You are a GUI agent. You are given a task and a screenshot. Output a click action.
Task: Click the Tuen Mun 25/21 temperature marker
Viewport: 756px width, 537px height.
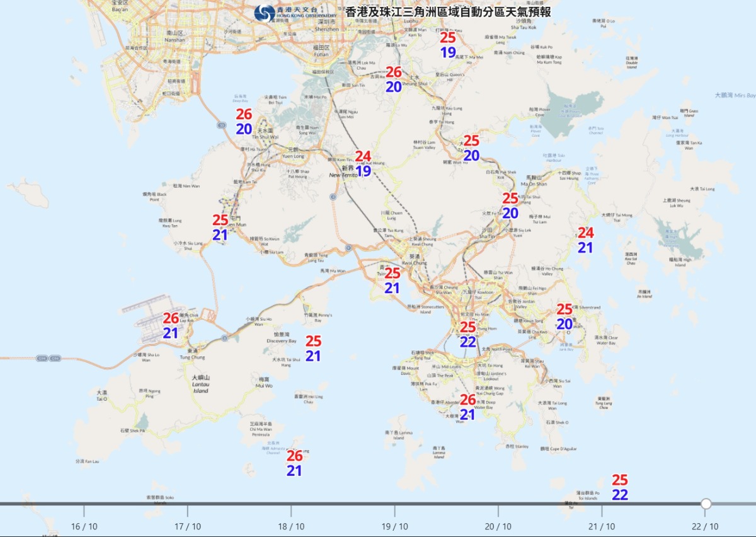[x=220, y=228]
